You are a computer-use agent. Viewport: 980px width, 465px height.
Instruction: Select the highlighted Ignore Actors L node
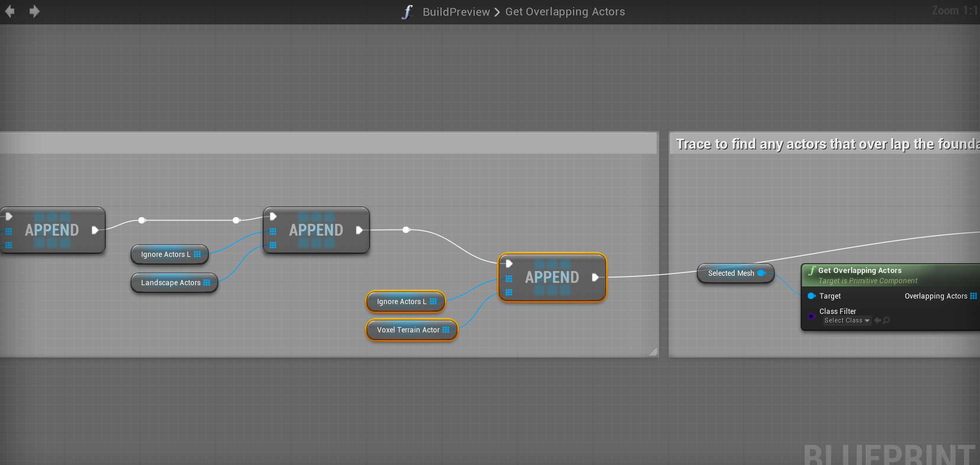pyautogui.click(x=400, y=302)
